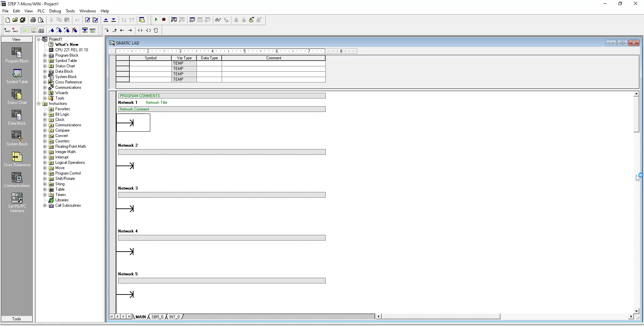
Task: Switch to the SBR_0 tab
Action: tap(157, 317)
